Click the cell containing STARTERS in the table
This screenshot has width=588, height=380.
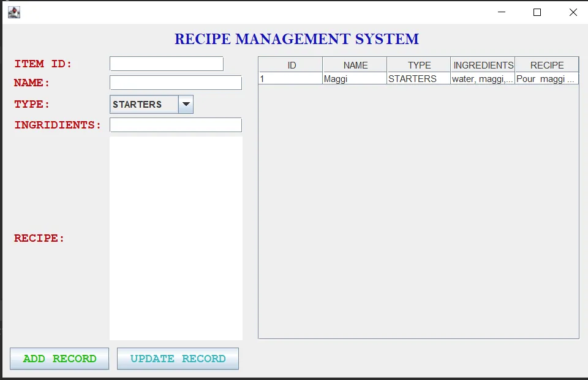[x=418, y=78]
